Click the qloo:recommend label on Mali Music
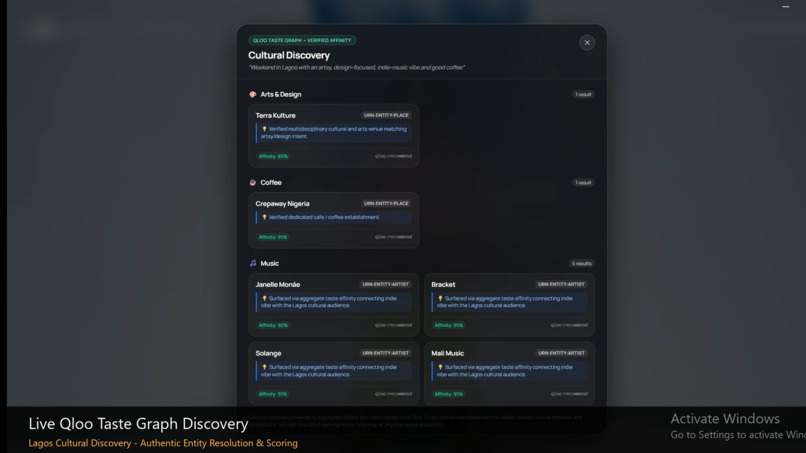The height and width of the screenshot is (453, 806). pyautogui.click(x=569, y=394)
